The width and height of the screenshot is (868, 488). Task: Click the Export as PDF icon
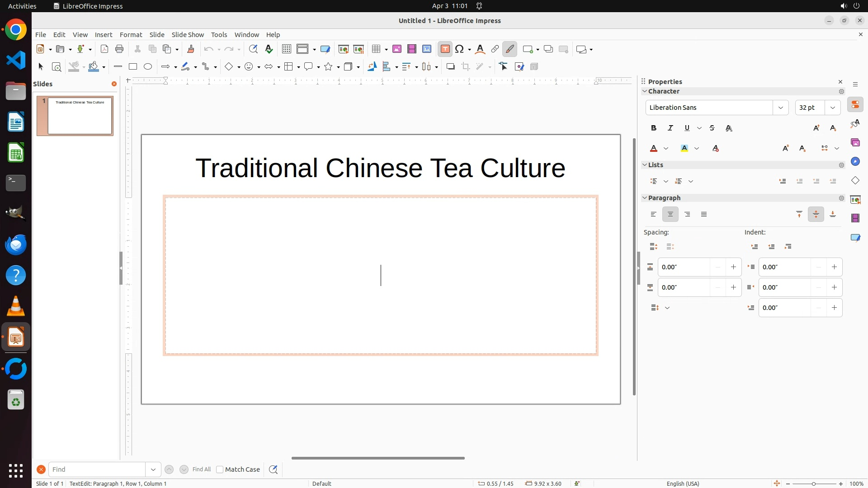pyautogui.click(x=104, y=49)
